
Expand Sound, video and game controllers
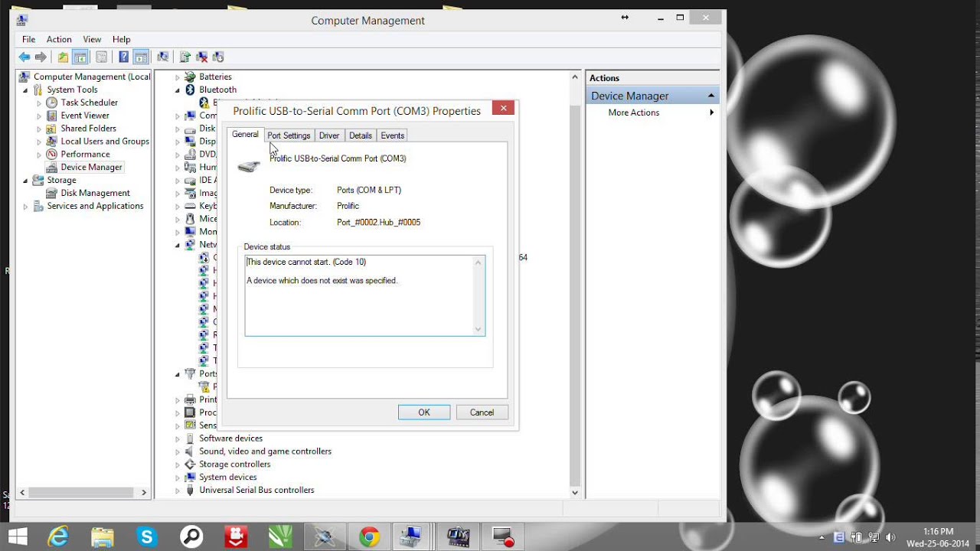click(x=178, y=452)
